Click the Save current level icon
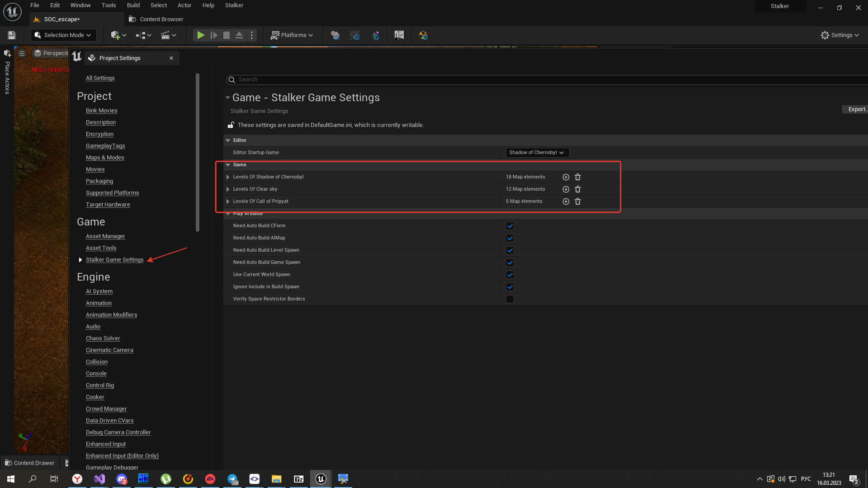The image size is (868, 488). 12,35
